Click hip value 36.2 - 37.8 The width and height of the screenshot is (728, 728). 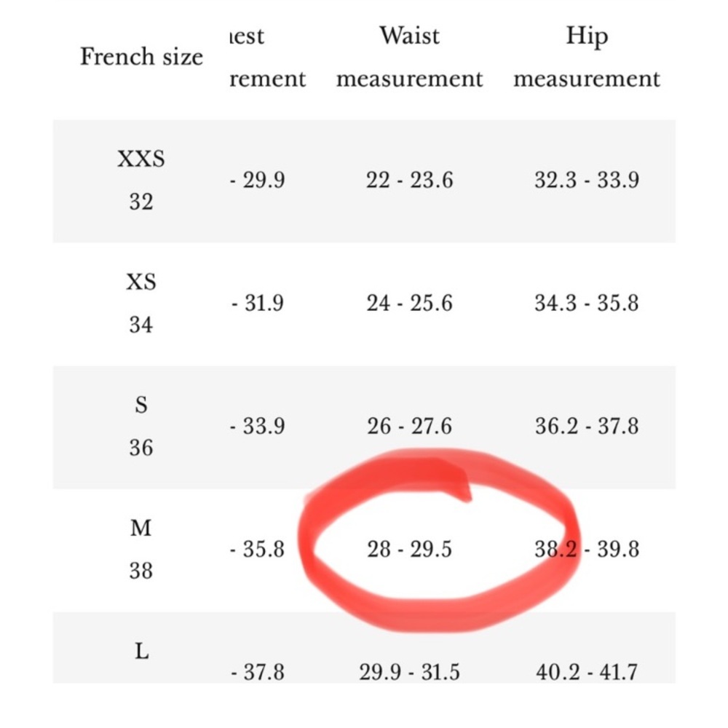pyautogui.click(x=587, y=426)
